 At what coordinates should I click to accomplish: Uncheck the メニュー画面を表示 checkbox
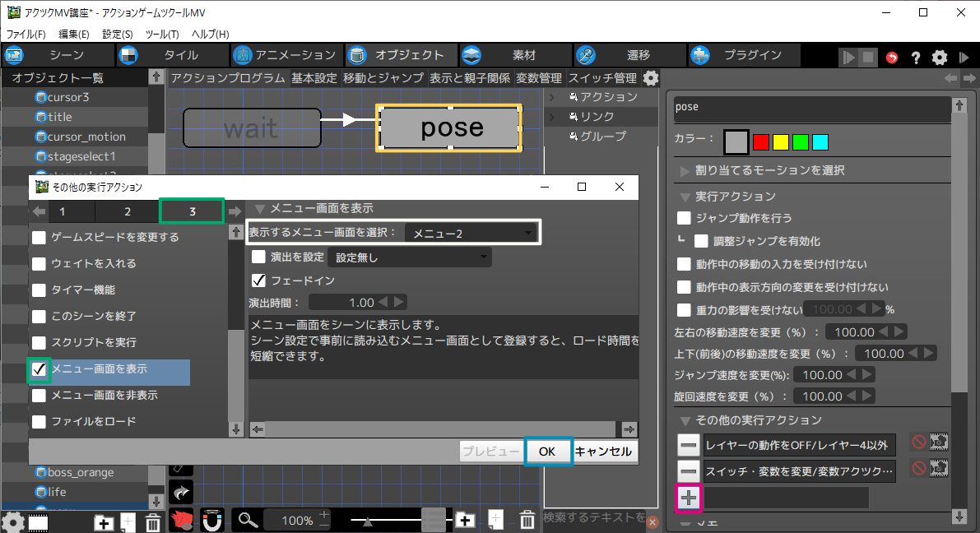[39, 370]
